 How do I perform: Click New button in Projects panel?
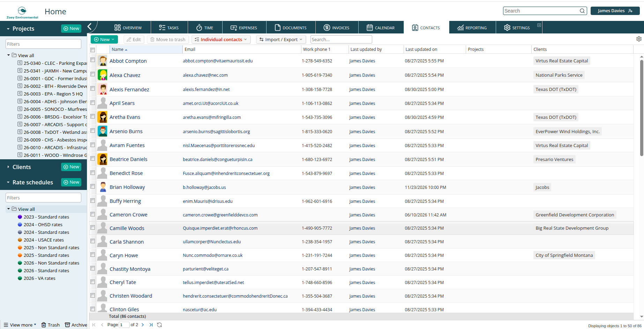(71, 29)
